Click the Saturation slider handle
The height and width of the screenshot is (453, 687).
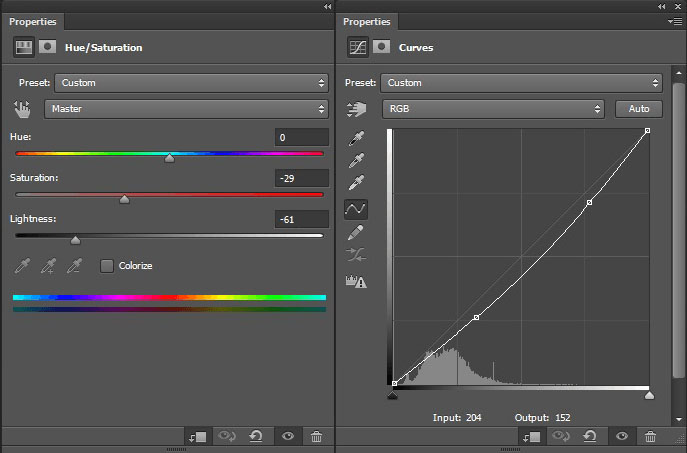point(124,199)
